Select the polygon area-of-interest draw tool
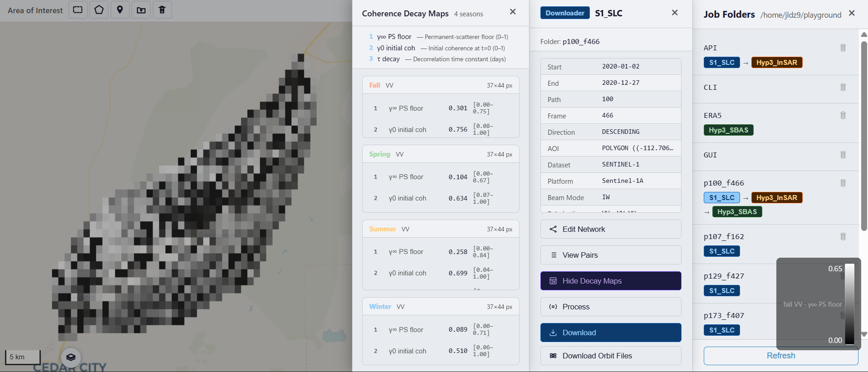The height and width of the screenshot is (372, 868). [x=99, y=10]
